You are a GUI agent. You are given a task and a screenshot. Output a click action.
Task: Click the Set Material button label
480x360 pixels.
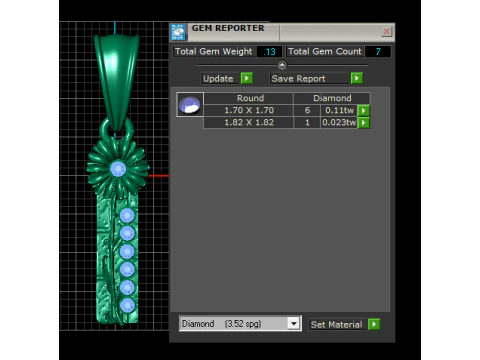click(x=337, y=324)
